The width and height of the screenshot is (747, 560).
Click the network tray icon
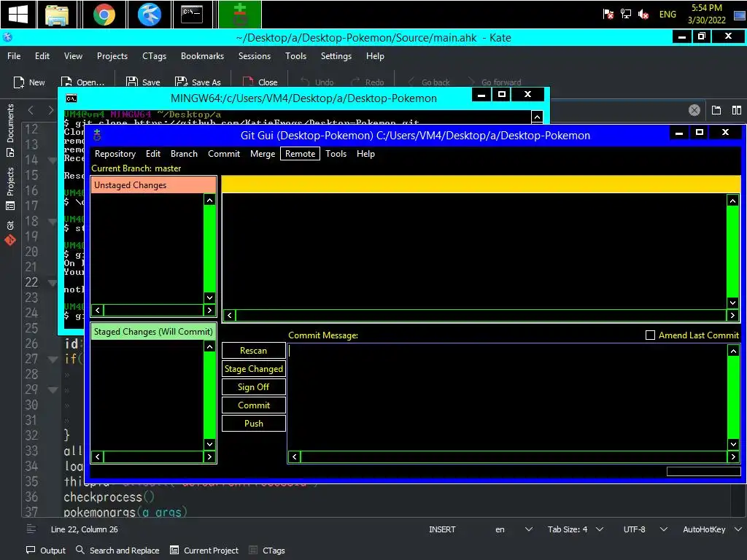click(x=625, y=15)
